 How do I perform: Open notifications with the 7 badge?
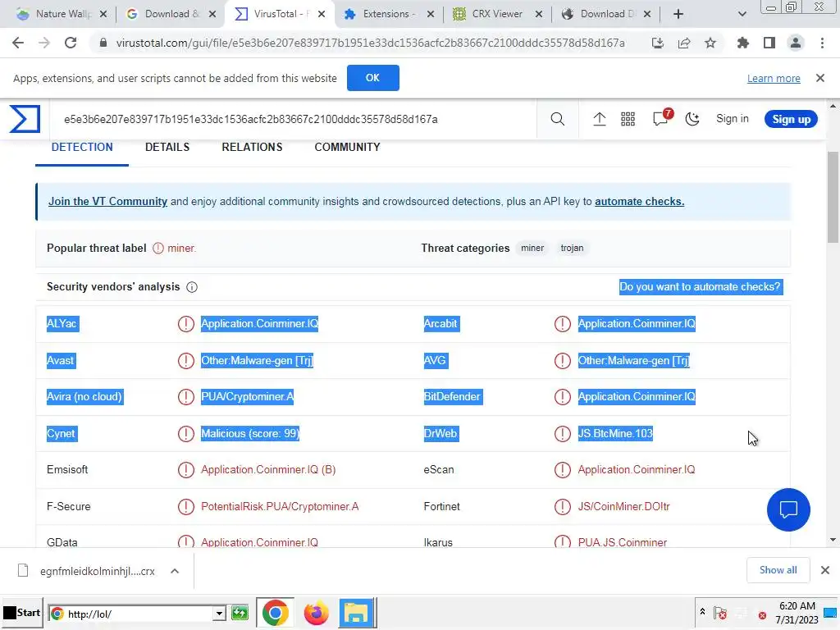(662, 117)
